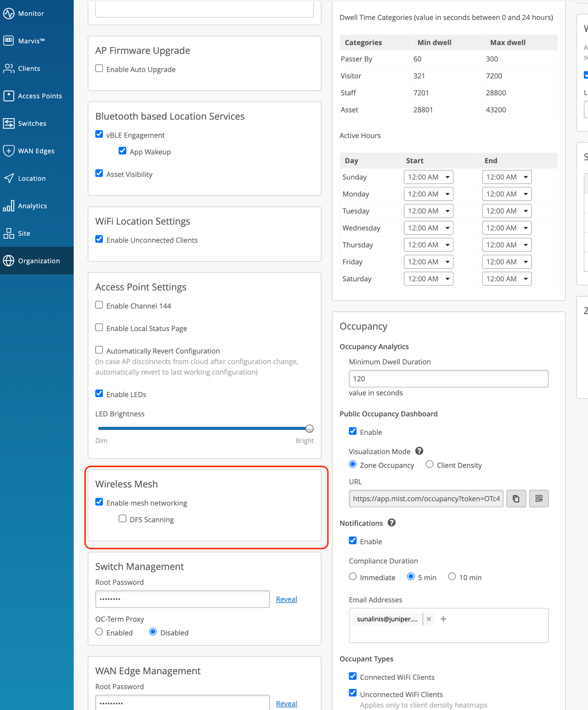Open the Analytics menu item
This screenshot has width=588, height=710.
[32, 206]
